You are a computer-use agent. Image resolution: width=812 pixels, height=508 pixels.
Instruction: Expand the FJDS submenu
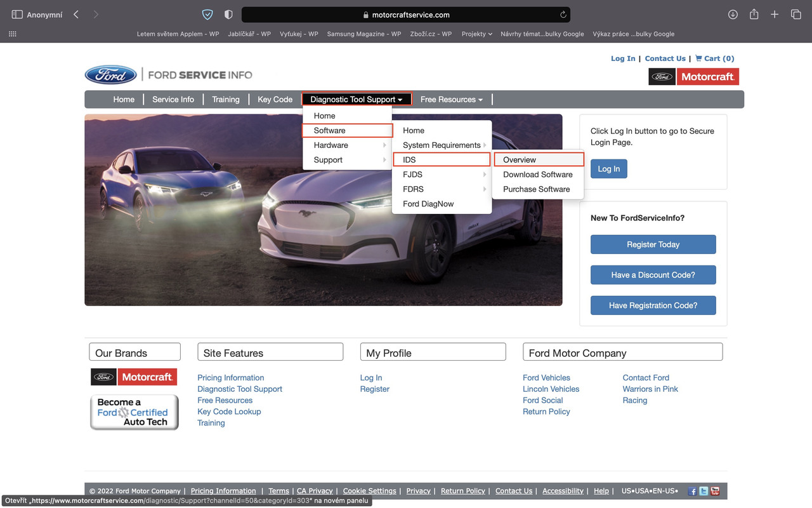pyautogui.click(x=442, y=175)
